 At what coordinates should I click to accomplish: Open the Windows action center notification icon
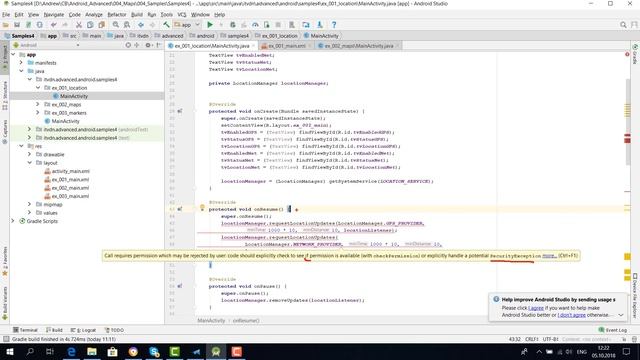click(627, 351)
